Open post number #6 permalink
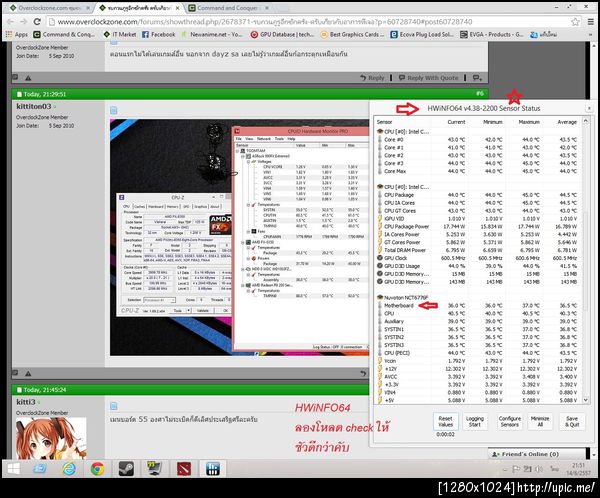The image size is (600, 498). pyautogui.click(x=479, y=93)
